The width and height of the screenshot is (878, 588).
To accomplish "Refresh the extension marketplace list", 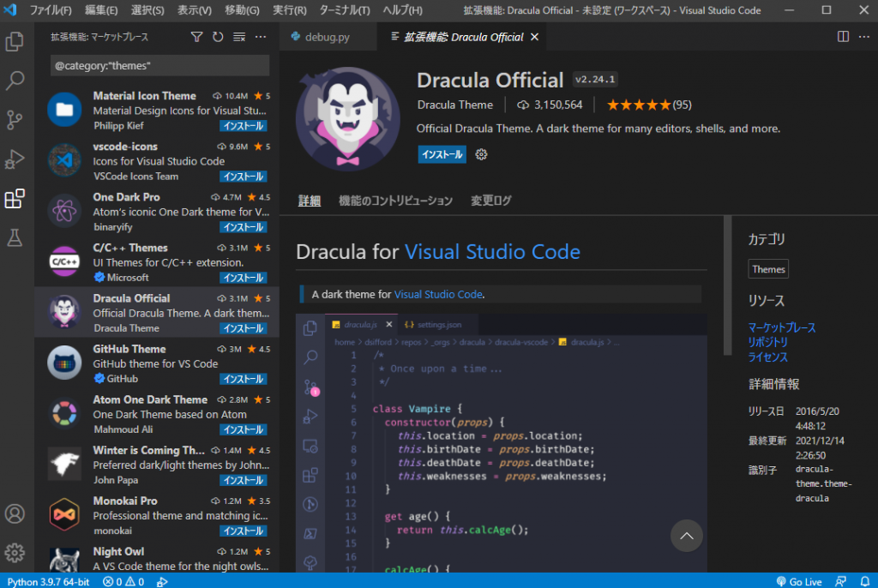I will [218, 37].
